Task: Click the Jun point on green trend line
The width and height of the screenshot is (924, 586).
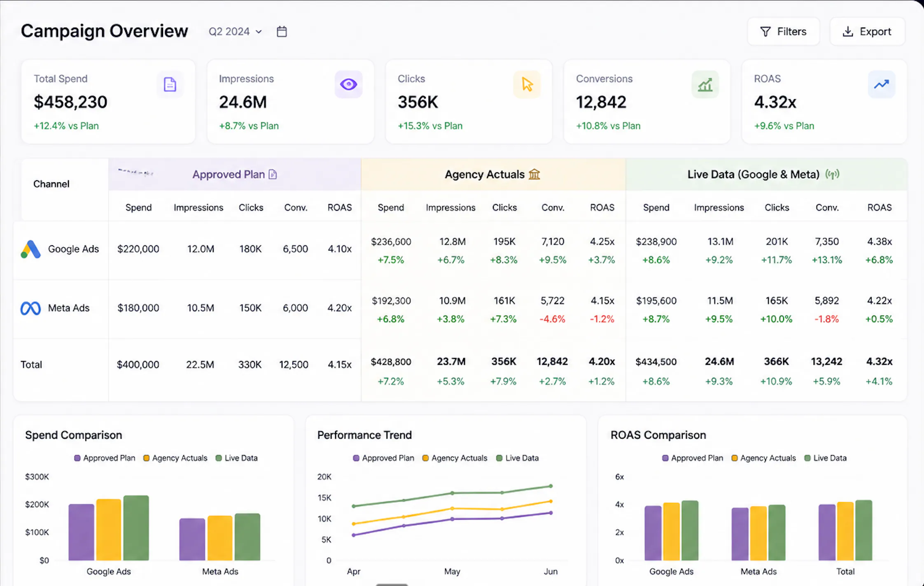Action: point(551,486)
